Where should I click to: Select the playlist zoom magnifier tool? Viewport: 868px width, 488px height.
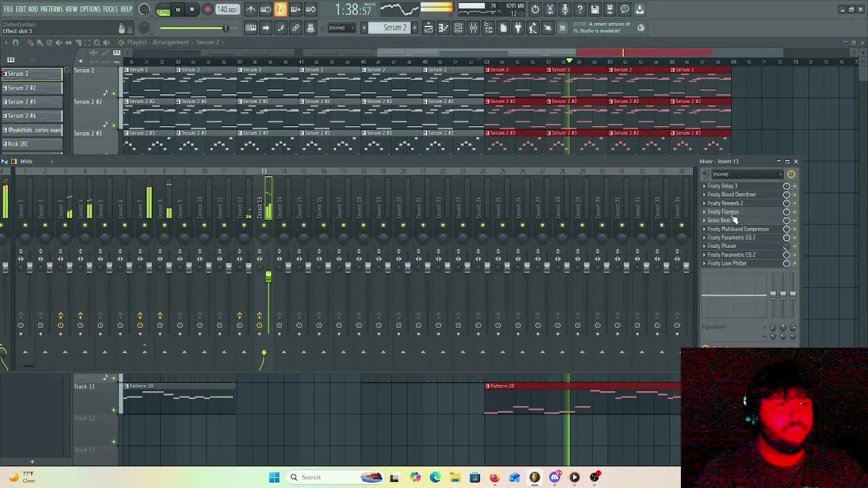tap(97, 43)
